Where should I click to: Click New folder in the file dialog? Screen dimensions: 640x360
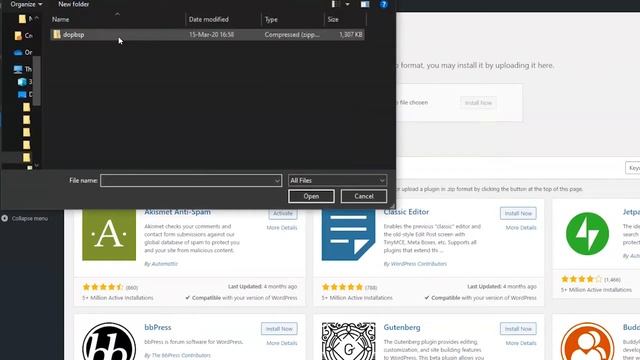pos(73,4)
